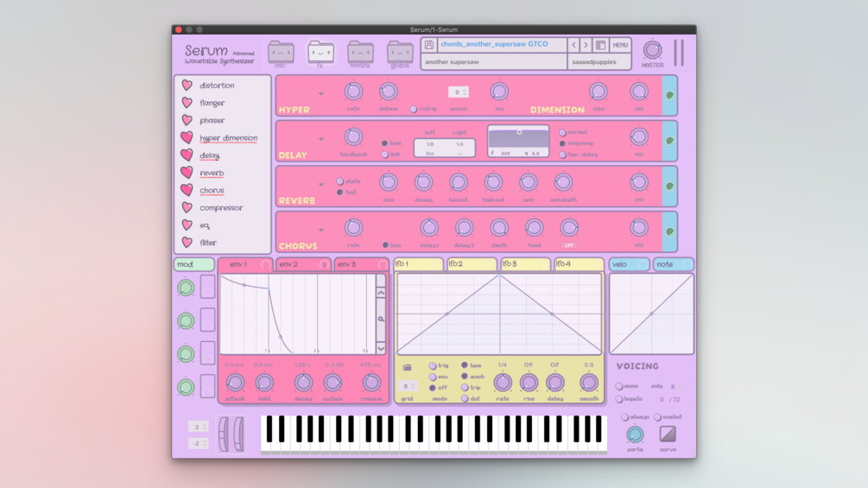Toggle Chorus effect power button
Screen dimensions: 868x488
point(670,231)
